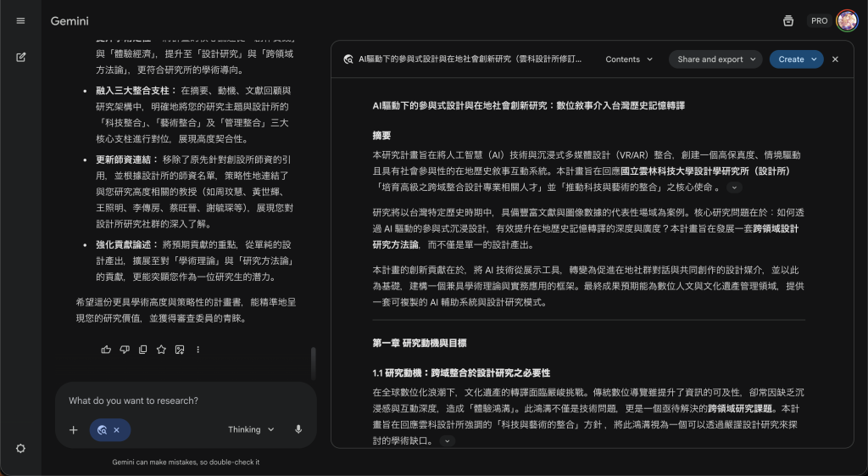Open the Contents dropdown
This screenshot has width=868, height=476.
coord(629,59)
